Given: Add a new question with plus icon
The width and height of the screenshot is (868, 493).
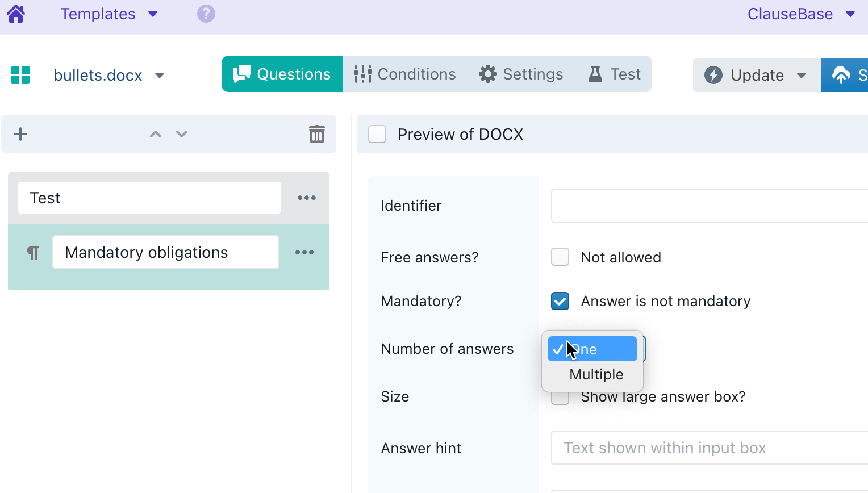Looking at the screenshot, I should tap(20, 134).
